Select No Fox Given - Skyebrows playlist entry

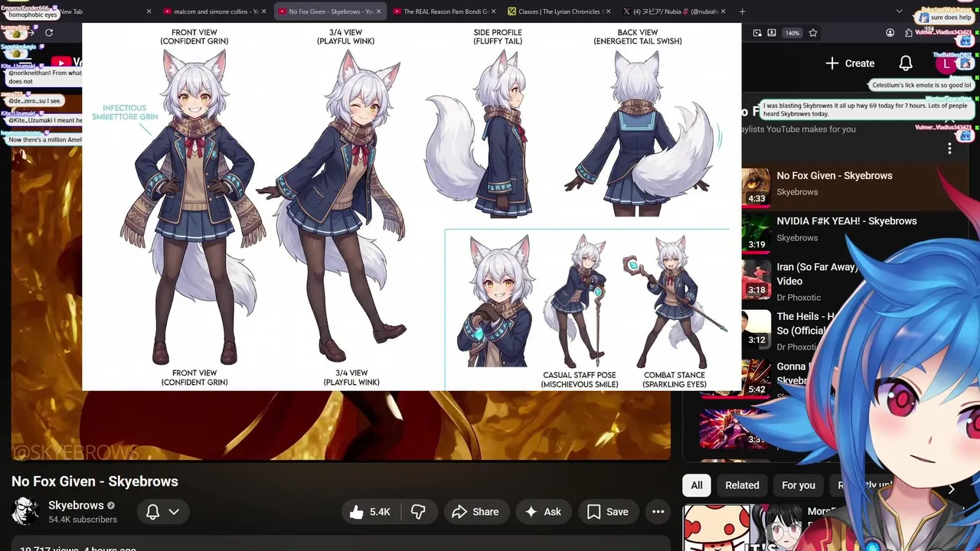pos(835,175)
